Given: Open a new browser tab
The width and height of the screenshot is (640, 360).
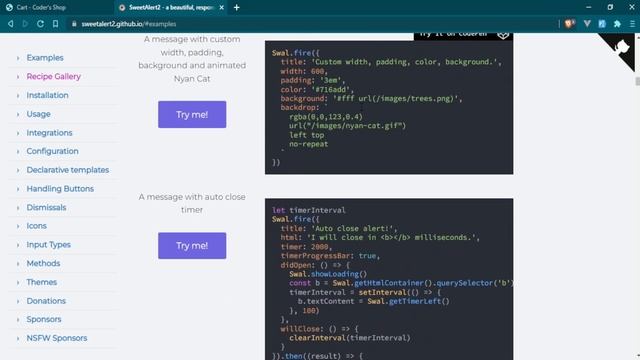Looking at the screenshot, I should pyautogui.click(x=237, y=7).
